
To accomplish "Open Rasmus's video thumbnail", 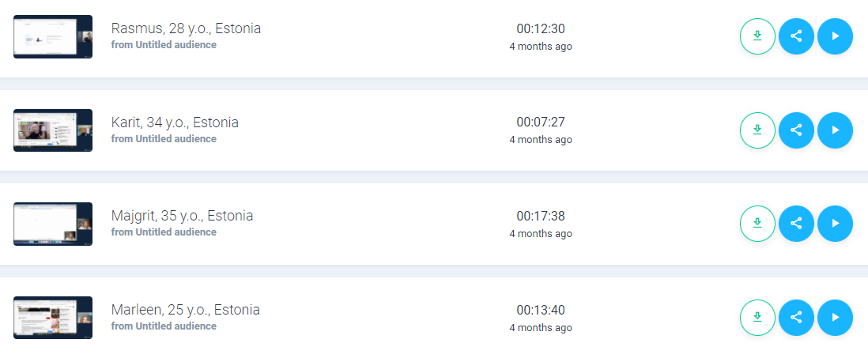I will [x=53, y=36].
